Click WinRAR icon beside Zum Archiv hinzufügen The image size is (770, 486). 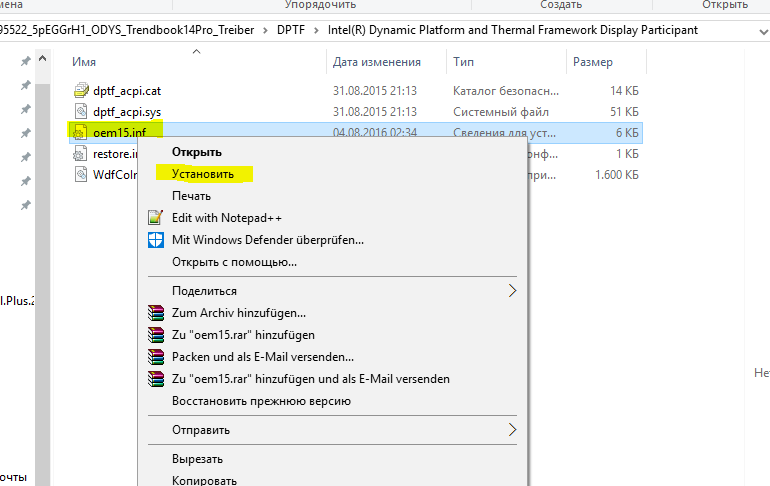point(156,313)
